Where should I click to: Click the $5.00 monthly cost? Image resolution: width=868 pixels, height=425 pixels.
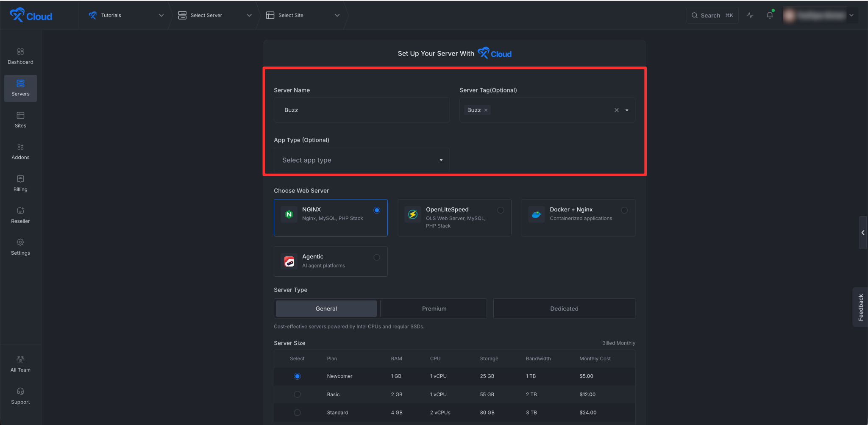click(x=586, y=376)
